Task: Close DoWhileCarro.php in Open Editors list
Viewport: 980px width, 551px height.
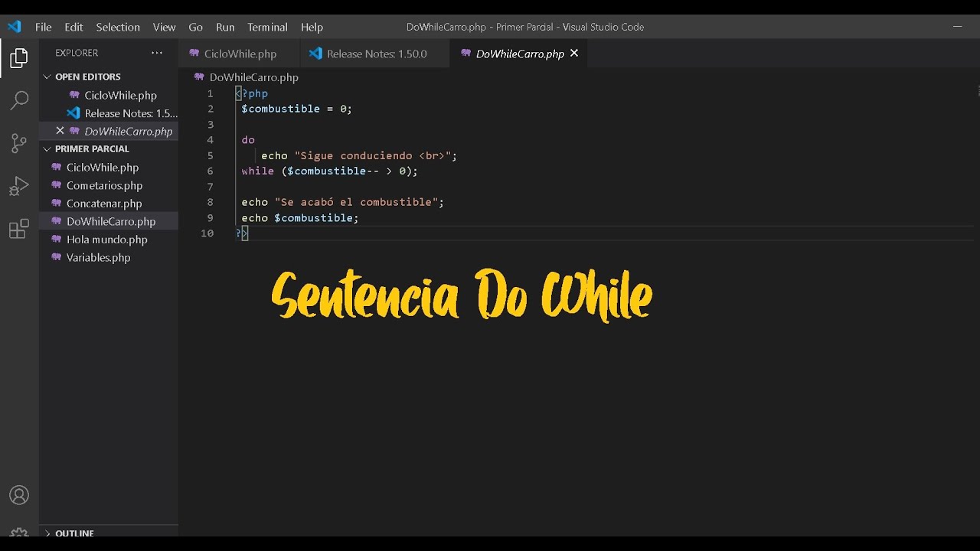Action: tap(60, 131)
